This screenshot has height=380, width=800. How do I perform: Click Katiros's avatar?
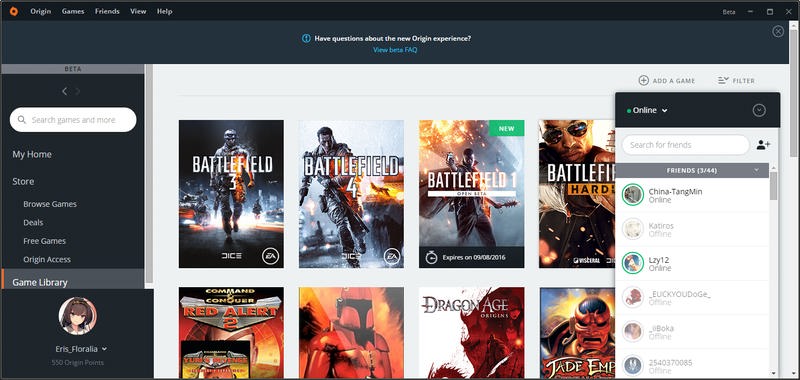tap(633, 229)
